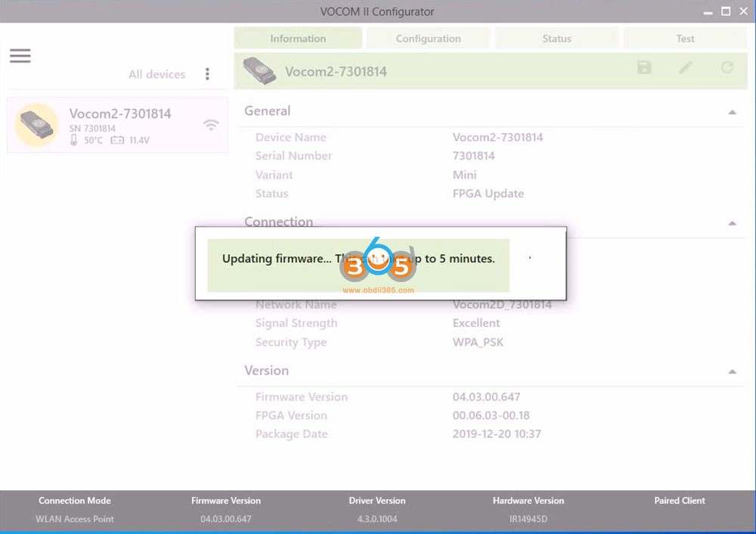Click Firmware Version 04.03.00.647 in Version section
Image resolution: width=756 pixels, height=534 pixels.
click(x=486, y=396)
